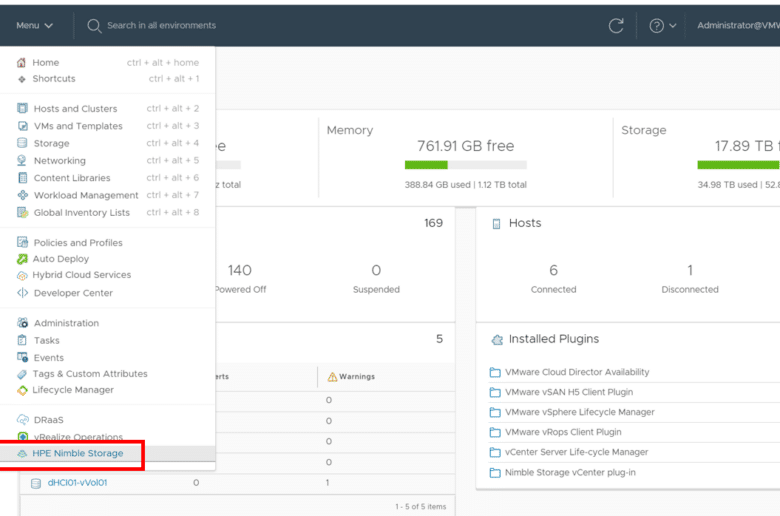The height and width of the screenshot is (516, 780).
Task: Click the Warnings triangle icon
Action: click(332, 377)
